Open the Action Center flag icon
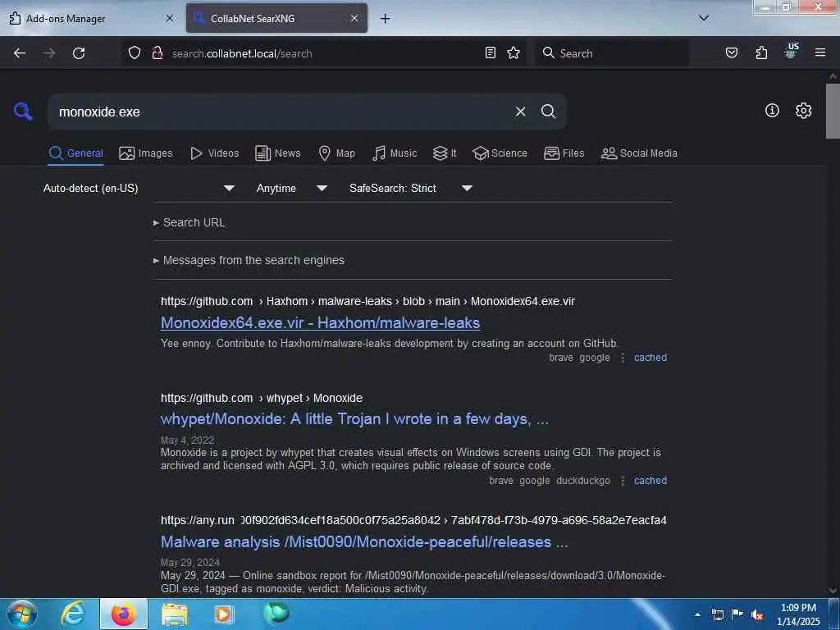Screen dimensions: 840x630 click(x=737, y=614)
